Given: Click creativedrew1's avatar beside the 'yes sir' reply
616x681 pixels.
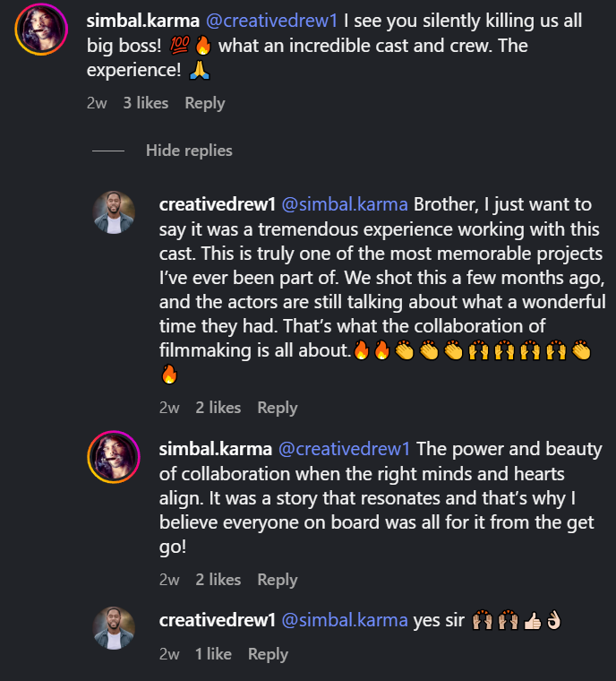Looking at the screenshot, I should tap(114, 628).
